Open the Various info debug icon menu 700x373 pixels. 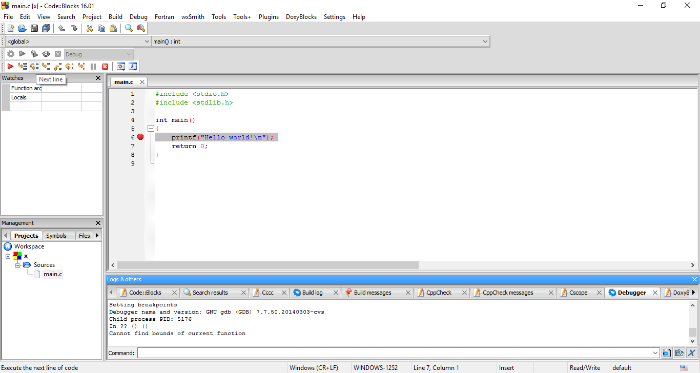pyautogui.click(x=133, y=66)
